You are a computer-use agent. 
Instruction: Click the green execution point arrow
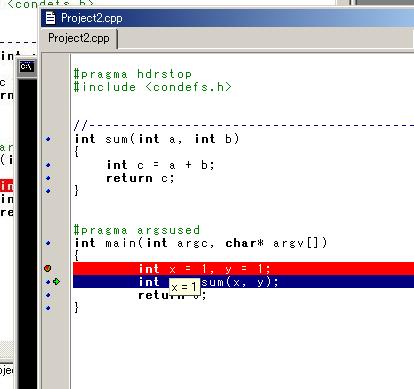click(56, 282)
